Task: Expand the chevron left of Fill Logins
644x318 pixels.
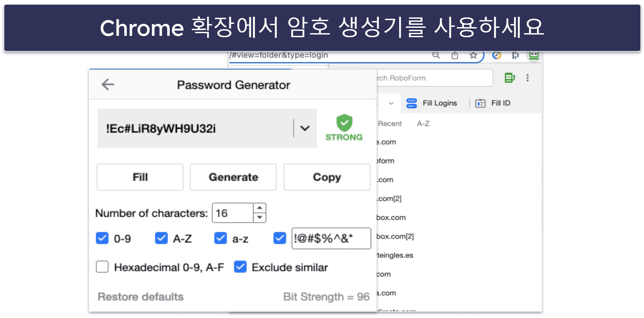Action: [x=391, y=103]
